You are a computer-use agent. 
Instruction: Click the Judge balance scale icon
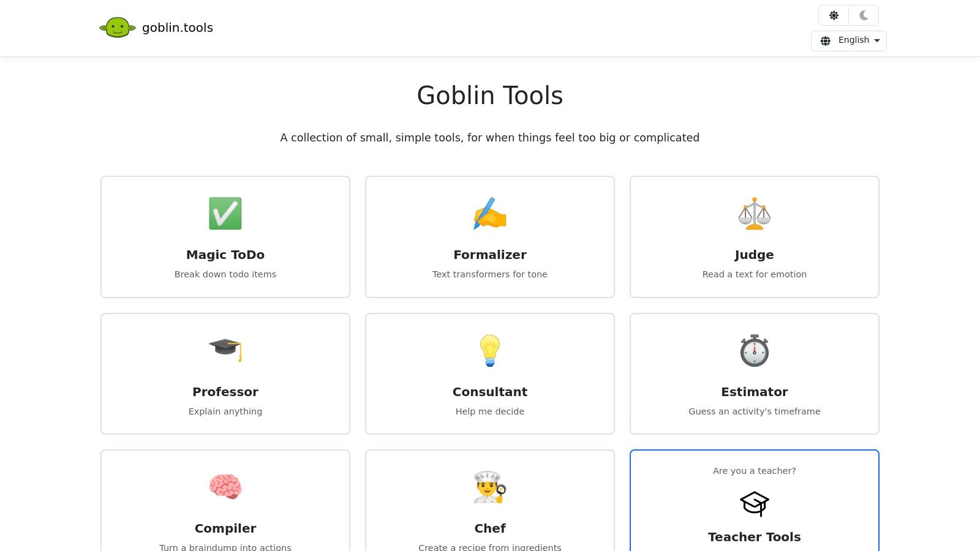pyautogui.click(x=755, y=214)
